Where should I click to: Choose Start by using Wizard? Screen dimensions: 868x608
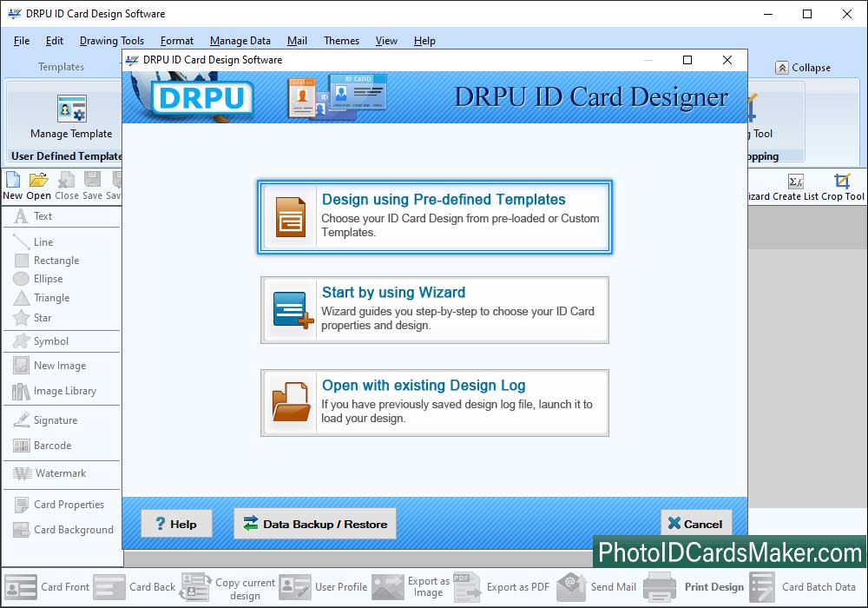coord(435,310)
